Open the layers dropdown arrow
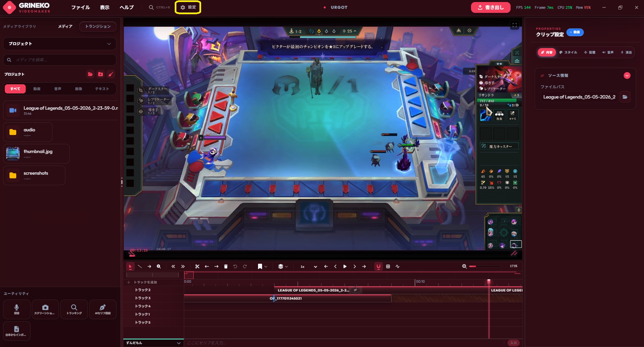The image size is (644, 347). [286, 267]
